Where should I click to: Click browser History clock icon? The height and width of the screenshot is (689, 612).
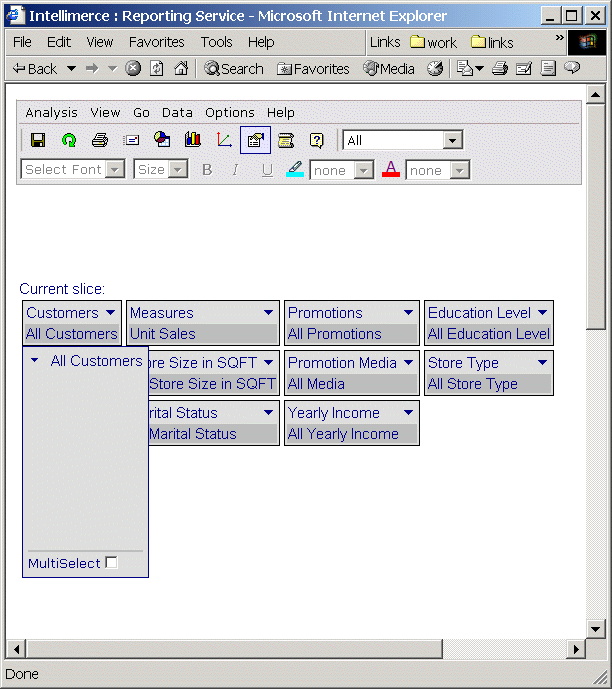435,68
